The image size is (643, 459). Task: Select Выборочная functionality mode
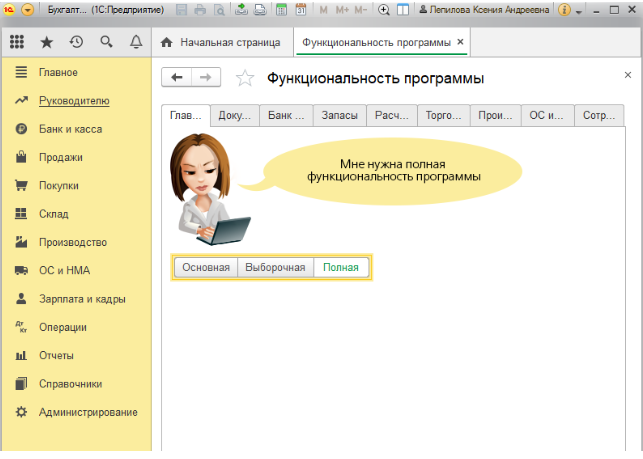coord(275,267)
